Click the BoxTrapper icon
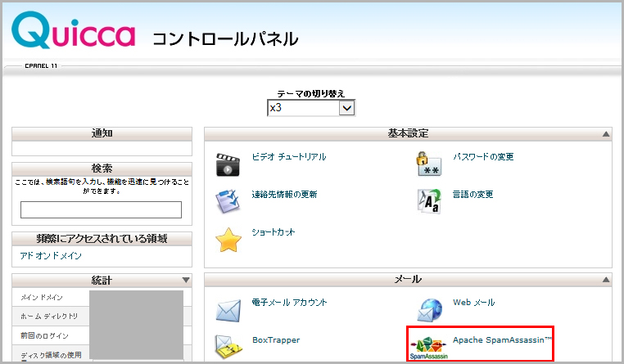Viewport: 624px width, 364px height. (227, 347)
